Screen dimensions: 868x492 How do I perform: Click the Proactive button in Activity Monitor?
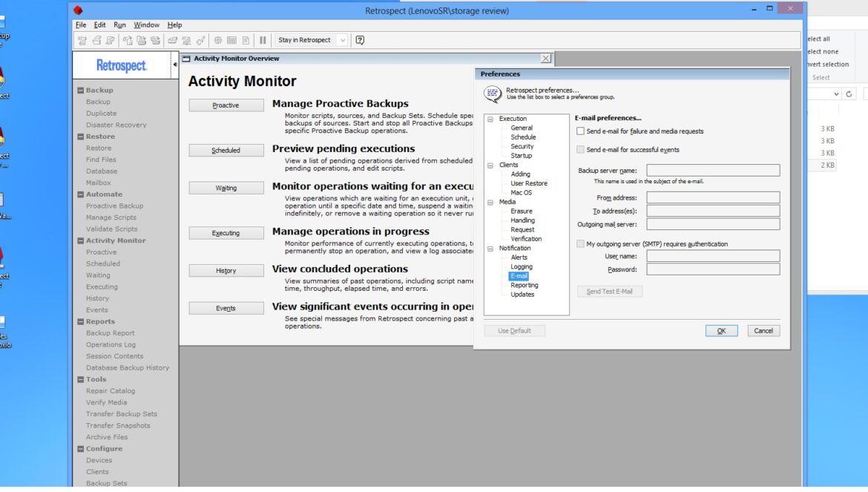click(226, 105)
